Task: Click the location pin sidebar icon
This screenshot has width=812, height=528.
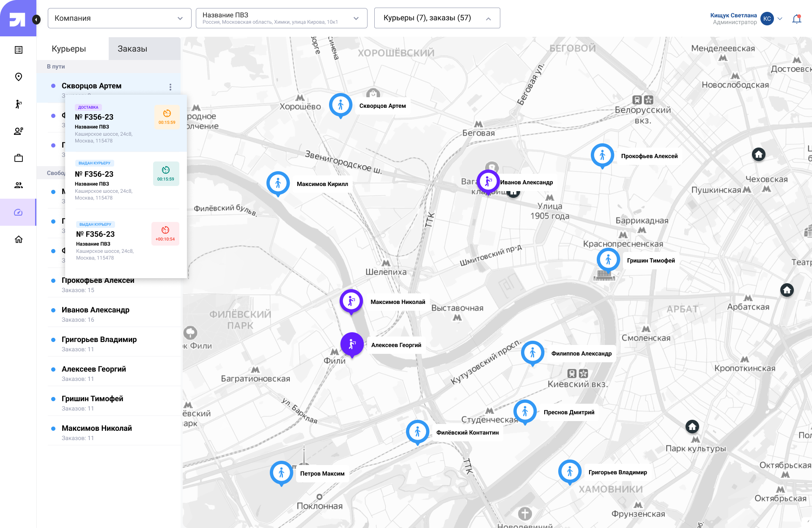Action: coord(19,77)
